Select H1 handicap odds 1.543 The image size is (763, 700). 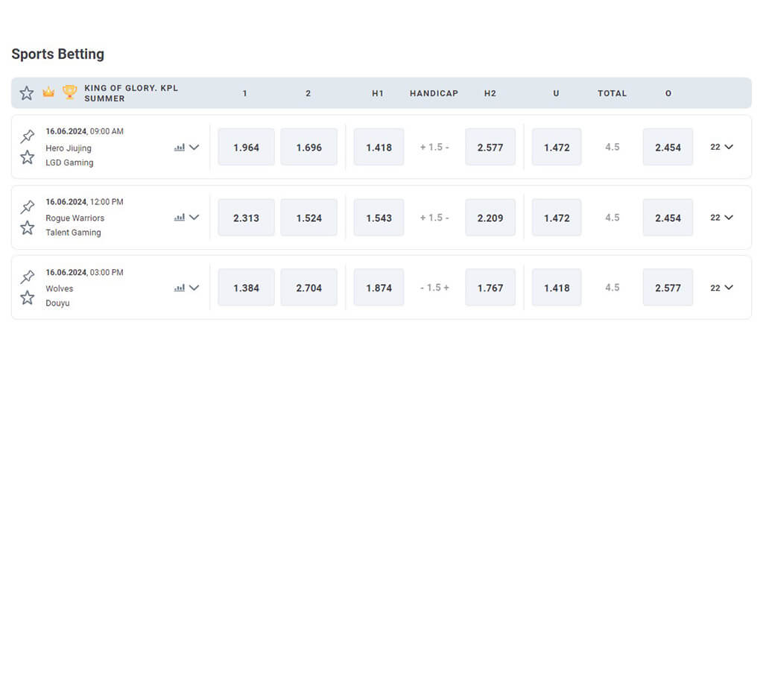tap(379, 218)
